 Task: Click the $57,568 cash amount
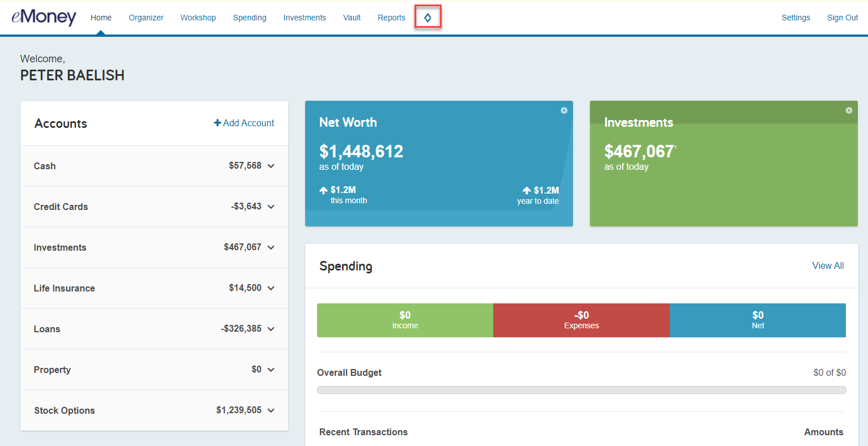tap(245, 165)
